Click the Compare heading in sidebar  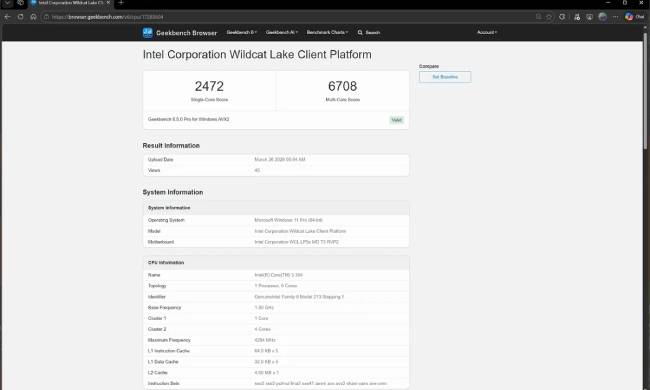click(429, 66)
